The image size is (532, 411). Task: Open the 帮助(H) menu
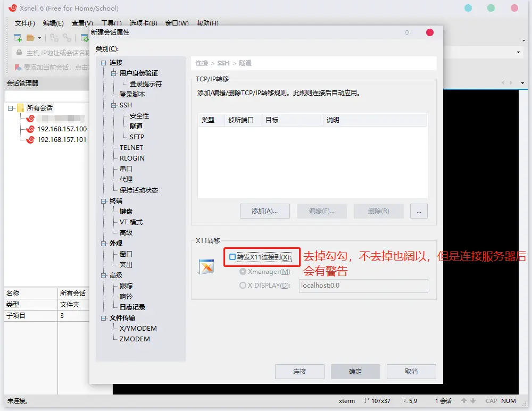[207, 23]
